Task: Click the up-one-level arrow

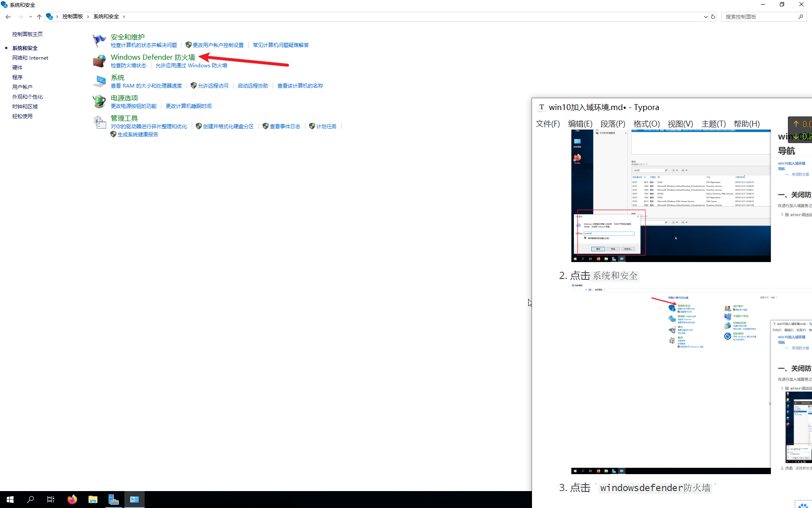Action: (39, 17)
